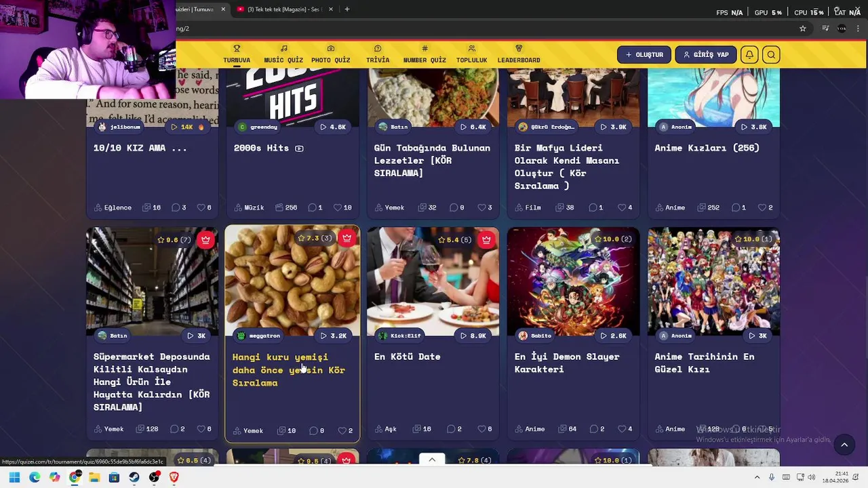Viewport: 868px width, 488px height.
Task: Go to the Trivia tab
Action: (378, 54)
